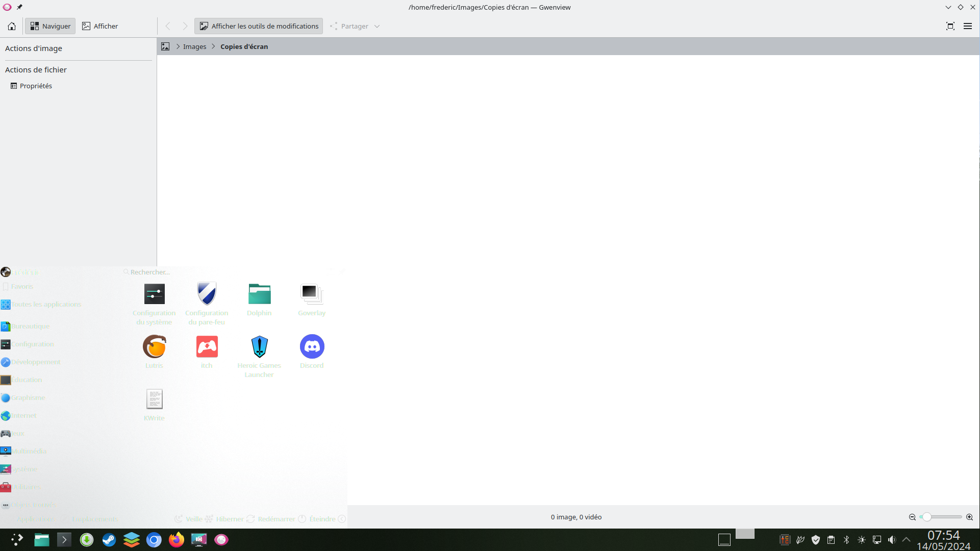The width and height of the screenshot is (980, 551).
Task: Click the Firefox icon in taskbar
Action: click(176, 539)
